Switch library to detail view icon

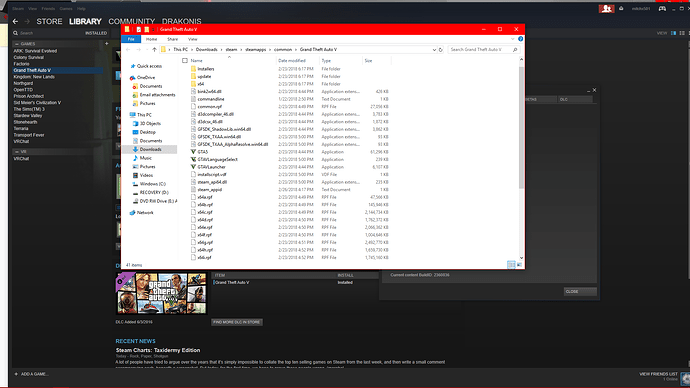673,33
